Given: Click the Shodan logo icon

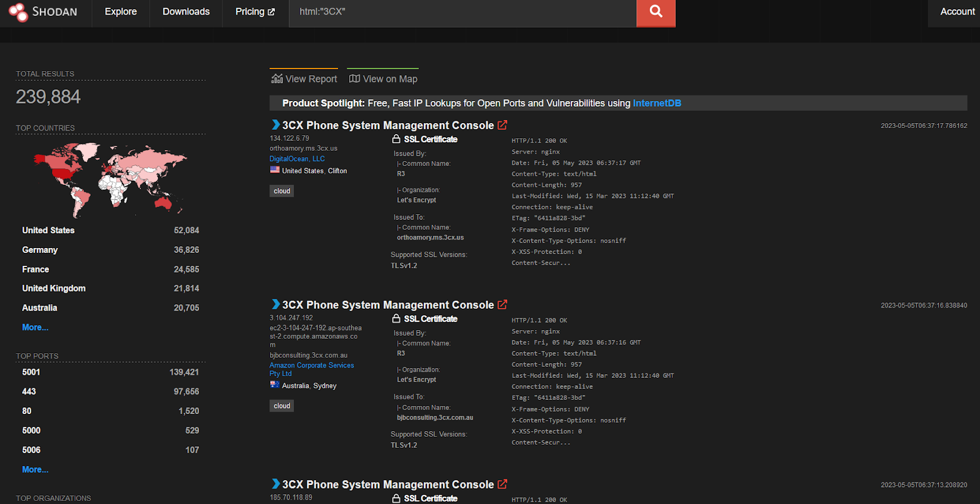Looking at the screenshot, I should (18, 12).
